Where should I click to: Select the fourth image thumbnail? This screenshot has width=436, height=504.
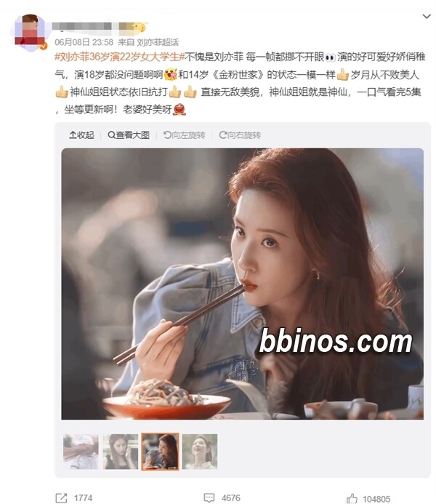pos(200,452)
